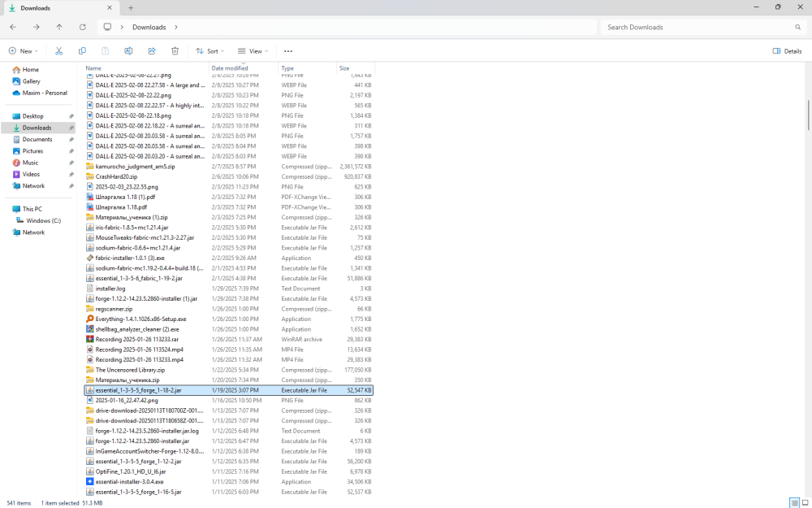Select regscanner.zip file
This screenshot has width=812, height=508.
pos(228,309)
